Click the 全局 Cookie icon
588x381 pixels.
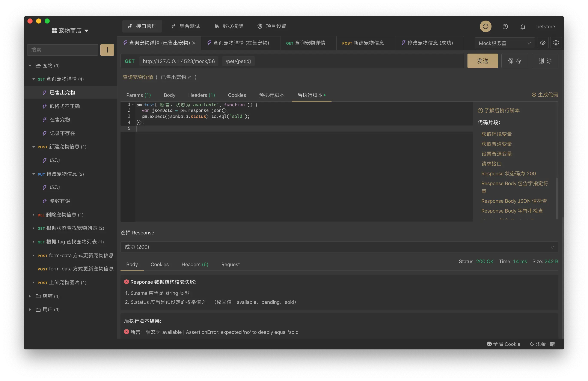(489, 344)
